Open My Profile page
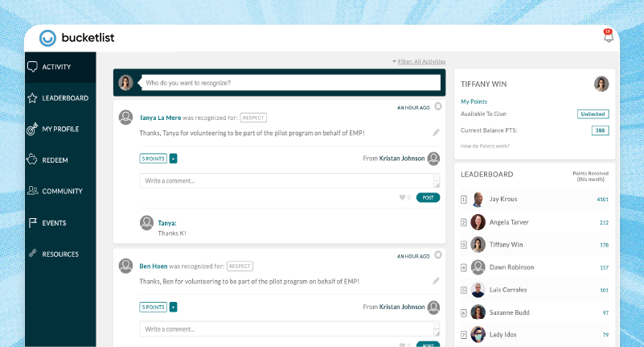The image size is (644, 347). tap(60, 129)
